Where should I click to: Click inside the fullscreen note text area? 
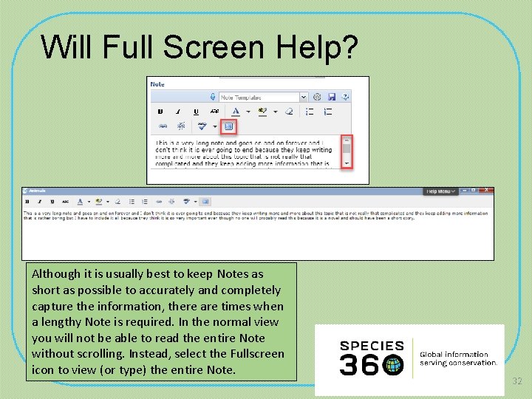258,234
